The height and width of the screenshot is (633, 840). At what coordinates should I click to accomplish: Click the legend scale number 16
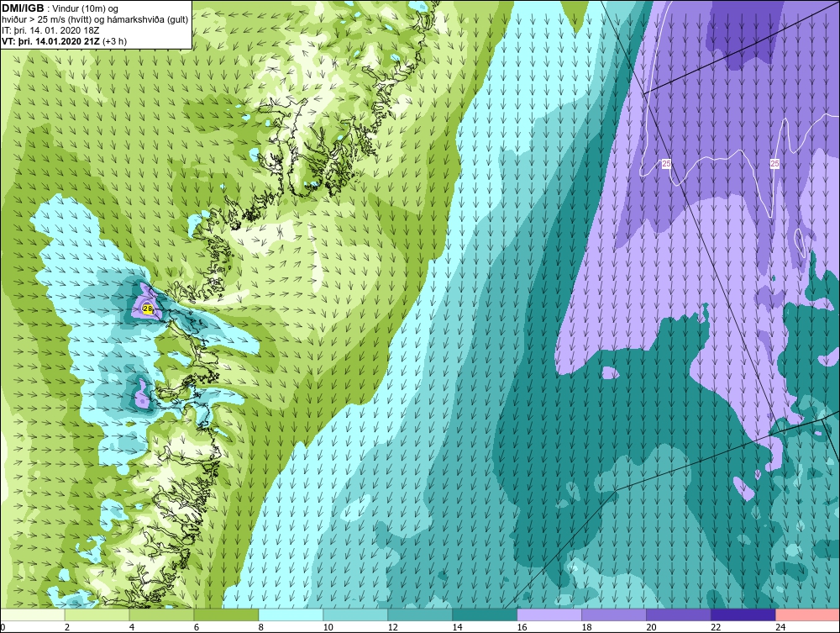click(x=522, y=627)
